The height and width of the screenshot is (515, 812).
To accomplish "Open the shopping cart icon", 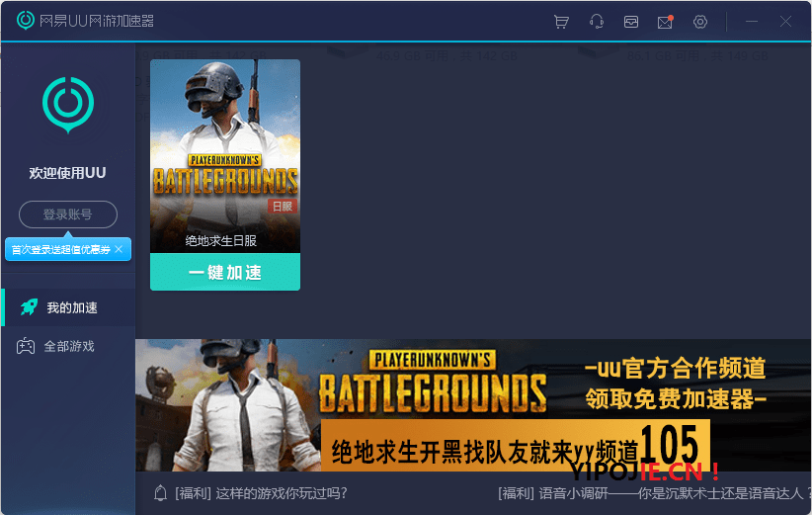I will (561, 22).
